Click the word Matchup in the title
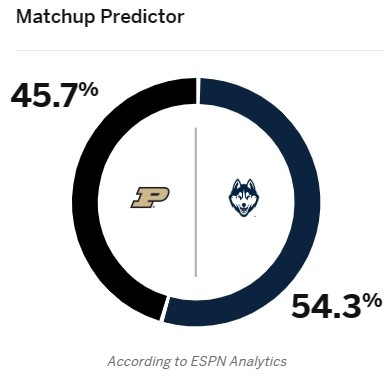Viewport: 392px width, 383px height. click(55, 17)
